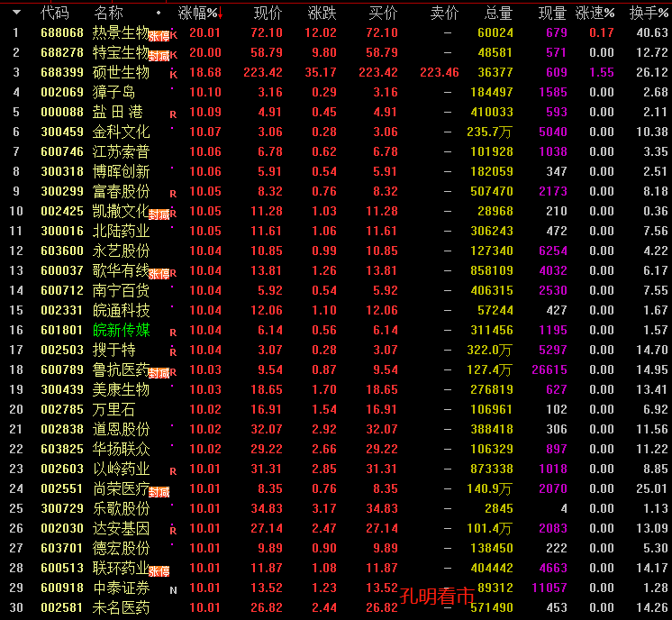
Task: Click the N marker on 中泰证券 row
Action: [x=173, y=590]
